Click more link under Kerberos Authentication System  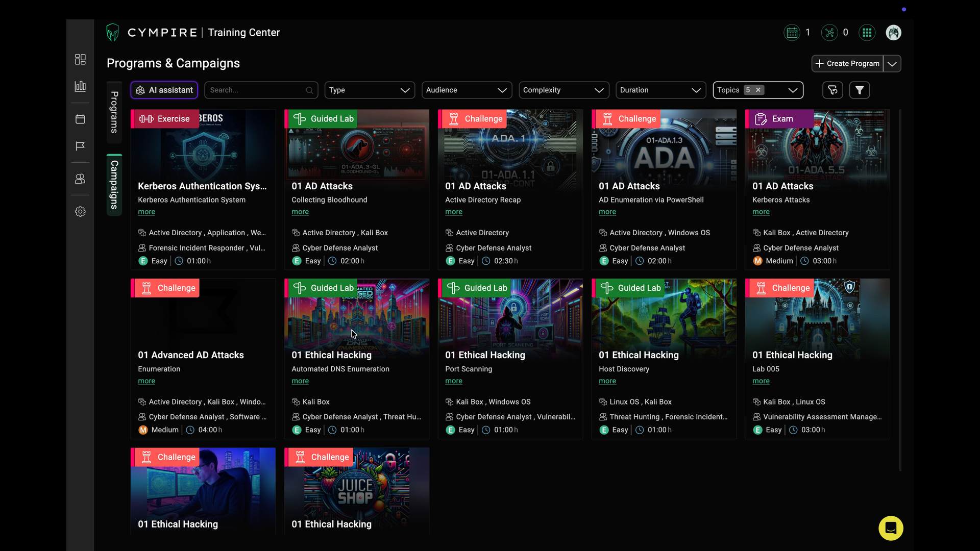(146, 212)
